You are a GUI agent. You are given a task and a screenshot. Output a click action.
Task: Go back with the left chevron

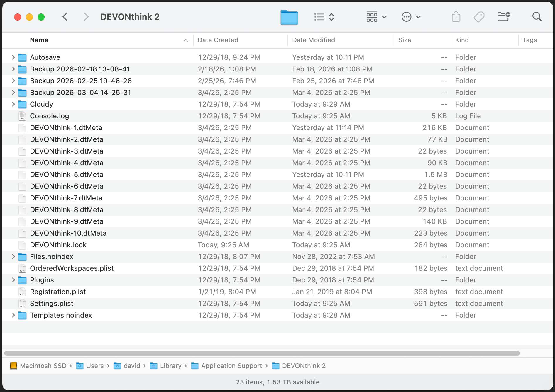click(65, 17)
